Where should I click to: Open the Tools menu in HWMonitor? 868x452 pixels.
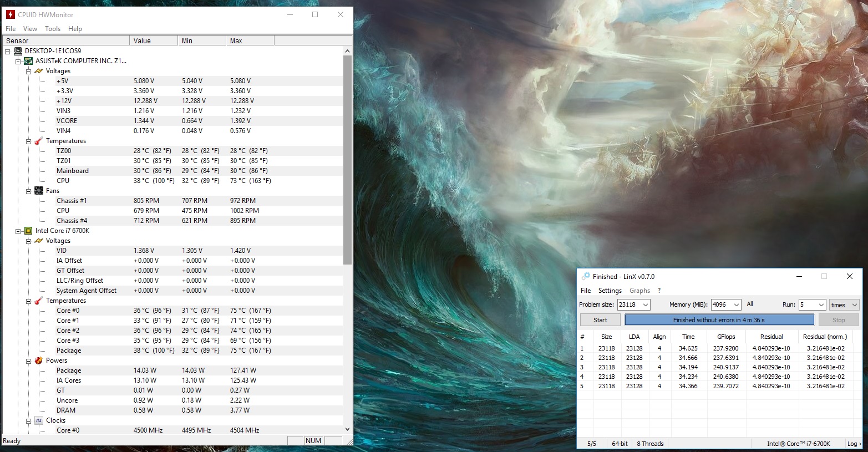point(53,29)
